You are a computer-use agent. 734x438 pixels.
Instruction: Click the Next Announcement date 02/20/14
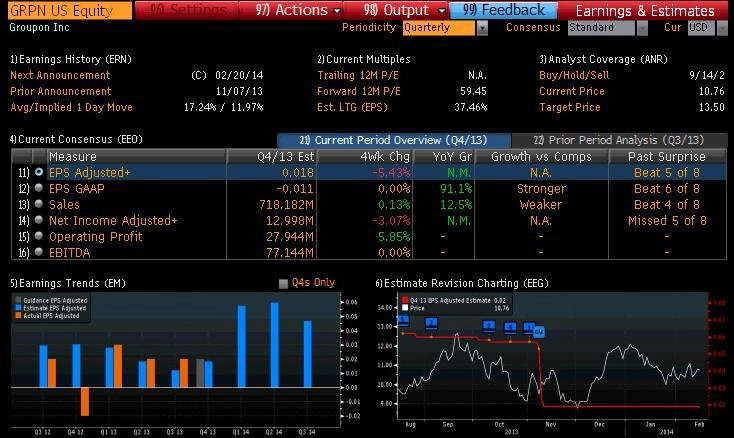click(x=239, y=75)
